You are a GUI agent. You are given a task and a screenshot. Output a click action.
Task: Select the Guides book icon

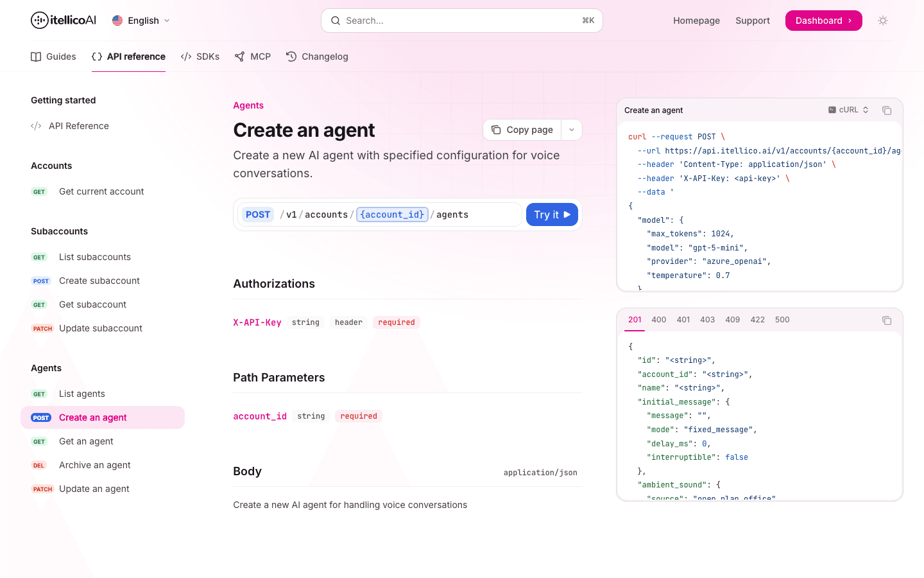coord(36,57)
